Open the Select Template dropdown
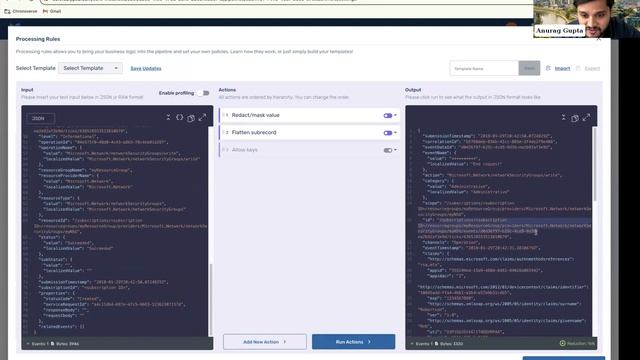 [x=90, y=68]
